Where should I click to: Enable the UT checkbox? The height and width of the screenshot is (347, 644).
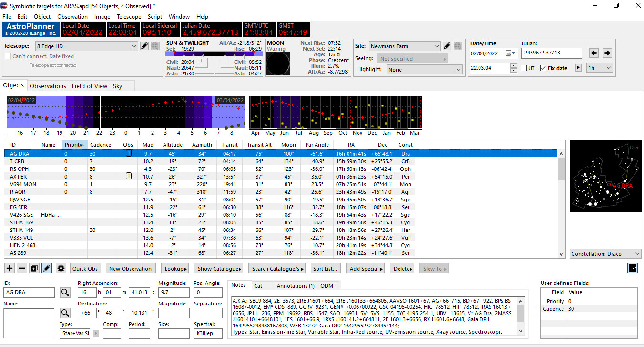click(524, 68)
